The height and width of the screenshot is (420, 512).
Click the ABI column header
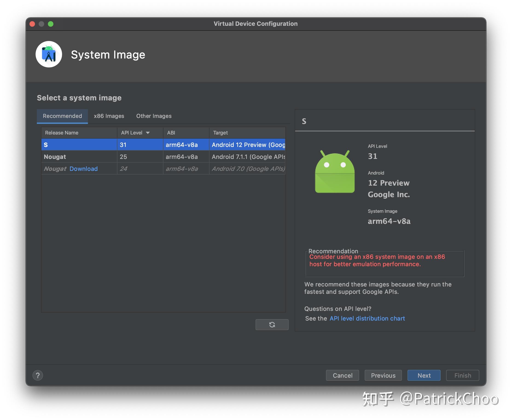click(171, 133)
